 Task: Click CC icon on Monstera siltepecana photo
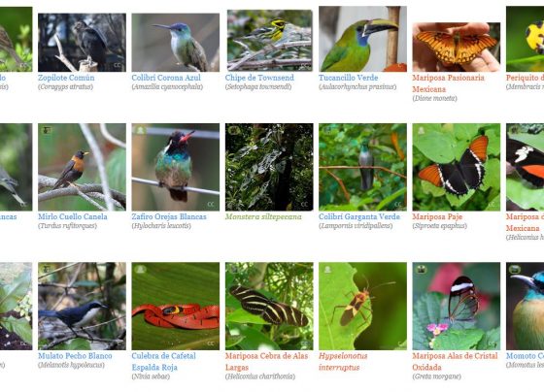304,205
